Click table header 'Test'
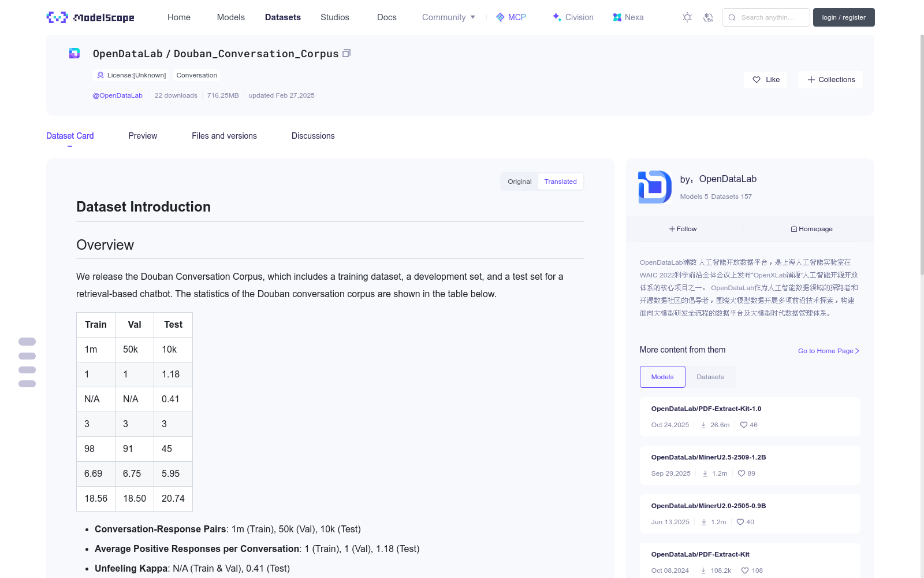 [x=173, y=324]
